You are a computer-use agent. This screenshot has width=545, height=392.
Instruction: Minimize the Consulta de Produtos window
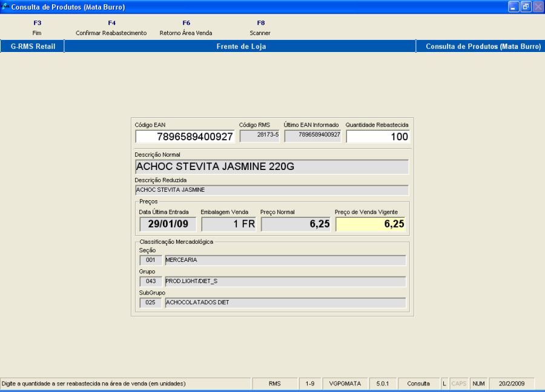tap(514, 7)
